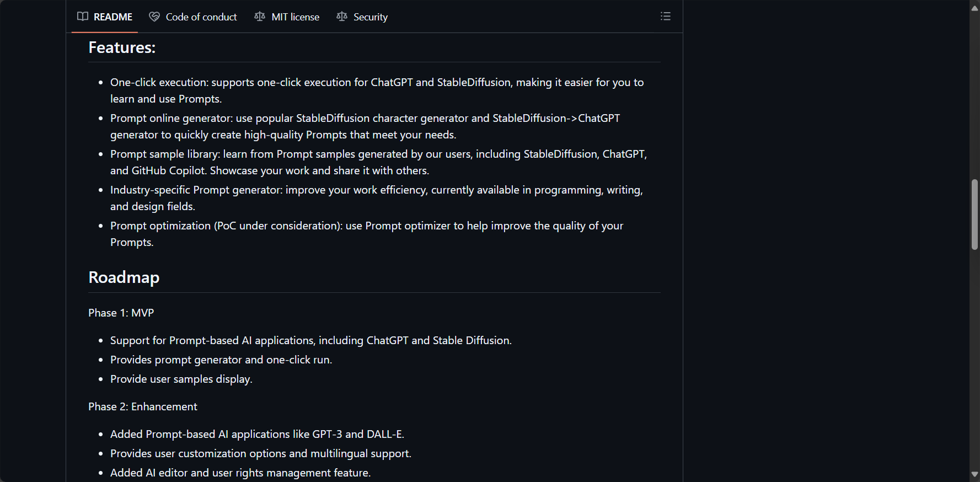Click the 'Prompt sample library' bullet
980x482 pixels.
pyautogui.click(x=379, y=162)
